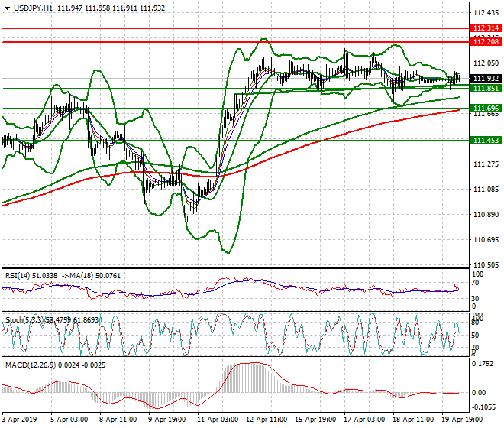Click the 17 Apr 03:00 time axis label
Viewport: 504px width, 428px height.
[364, 420]
